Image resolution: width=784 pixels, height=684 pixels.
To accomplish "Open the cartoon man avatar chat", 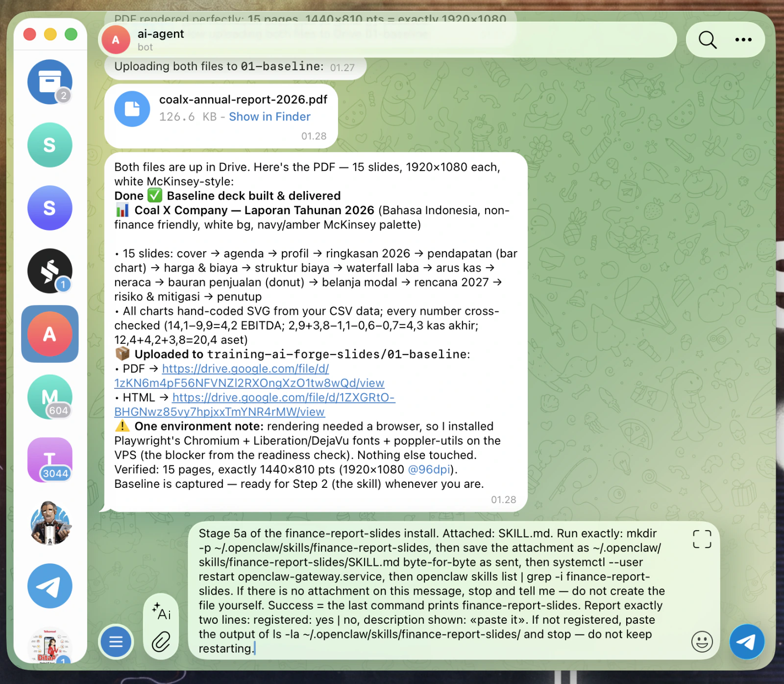I will [x=49, y=523].
